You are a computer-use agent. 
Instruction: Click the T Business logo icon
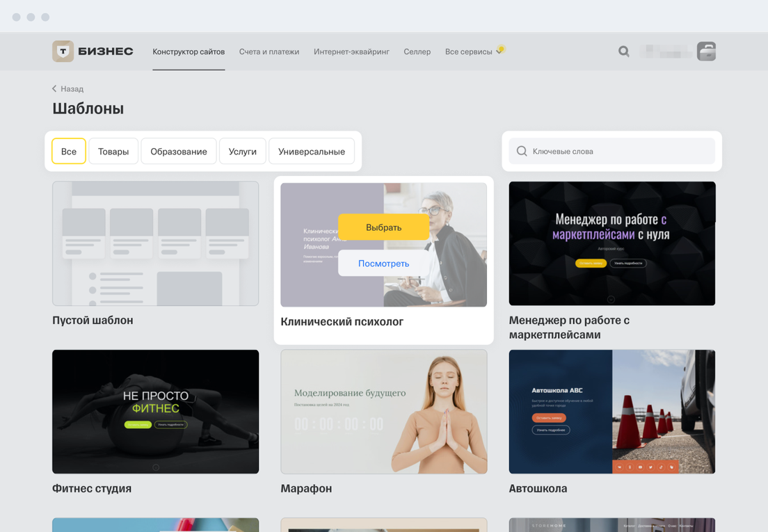63,51
